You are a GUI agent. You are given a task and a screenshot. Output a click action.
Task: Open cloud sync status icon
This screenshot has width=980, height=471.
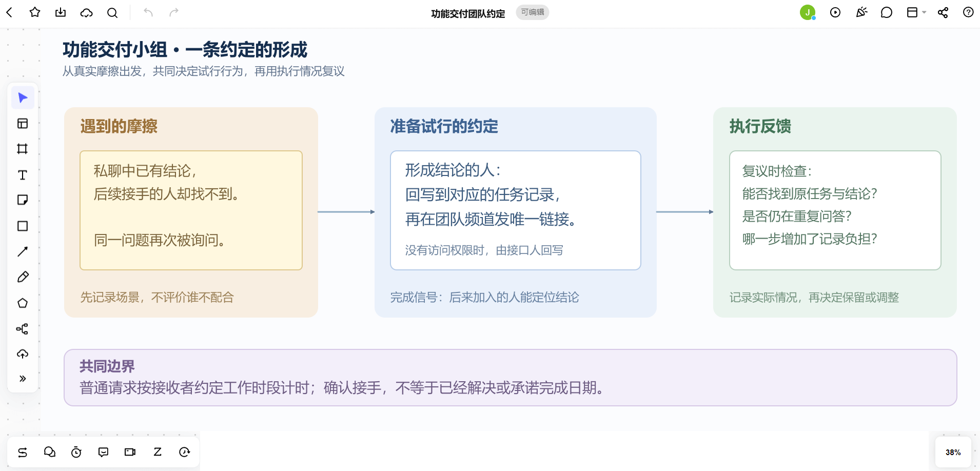pyautogui.click(x=87, y=12)
